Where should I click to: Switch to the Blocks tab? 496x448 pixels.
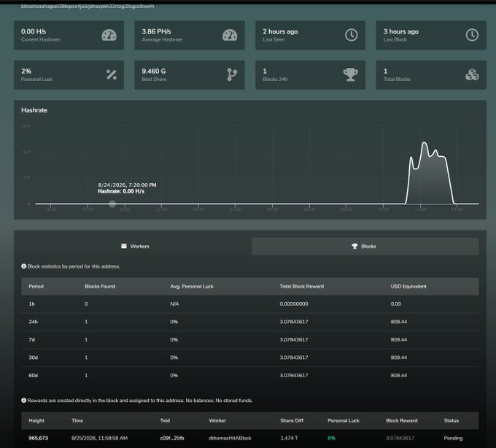(x=365, y=246)
